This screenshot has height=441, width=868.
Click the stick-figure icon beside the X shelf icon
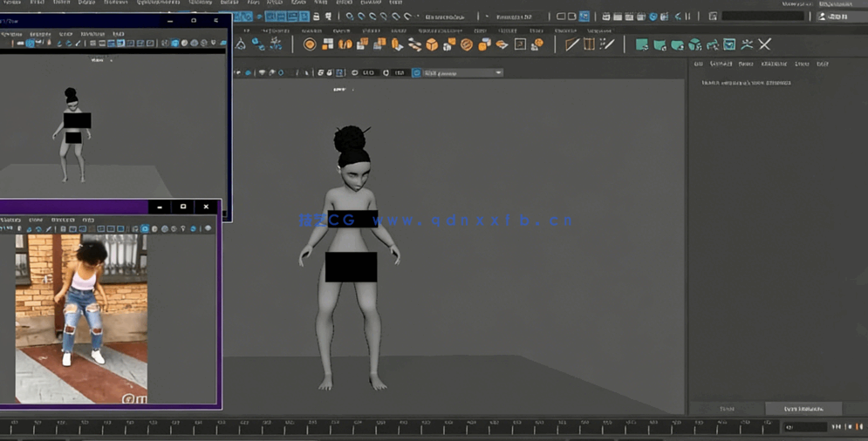(x=748, y=44)
